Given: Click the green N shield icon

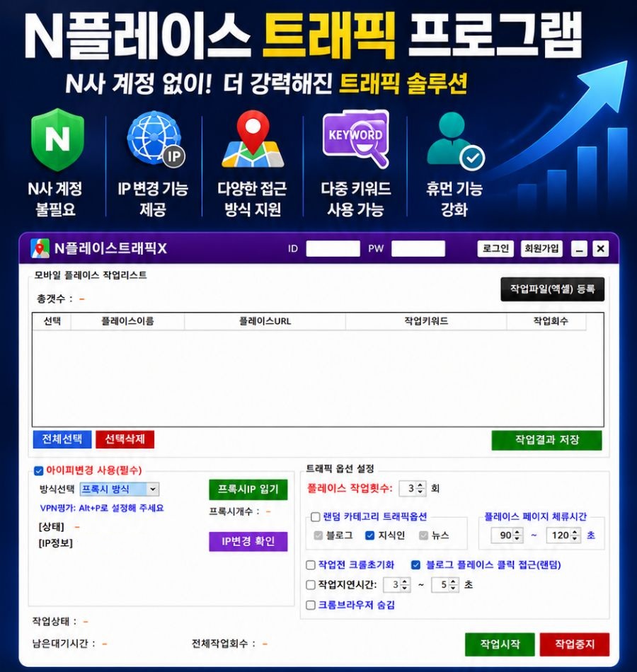Looking at the screenshot, I should point(57,140).
